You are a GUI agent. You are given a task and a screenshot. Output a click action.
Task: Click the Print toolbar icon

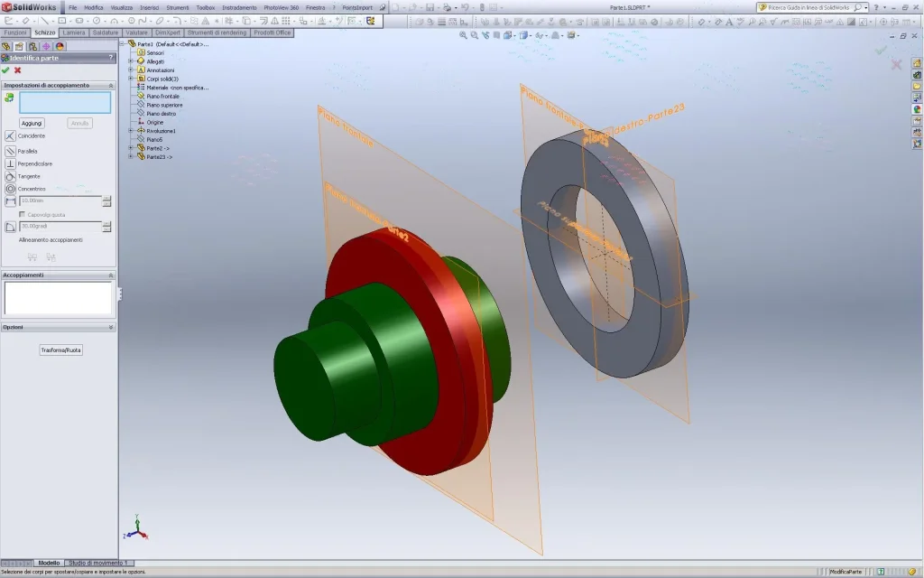(448, 7)
